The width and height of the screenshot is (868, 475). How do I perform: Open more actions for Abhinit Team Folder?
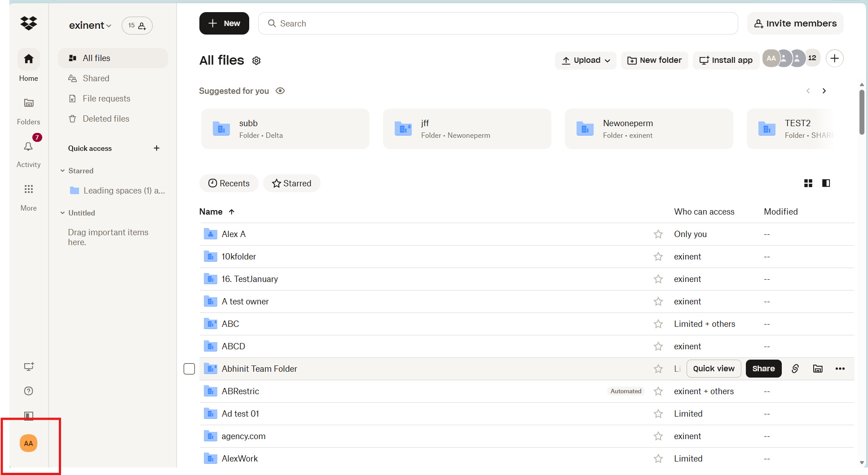coord(840,369)
